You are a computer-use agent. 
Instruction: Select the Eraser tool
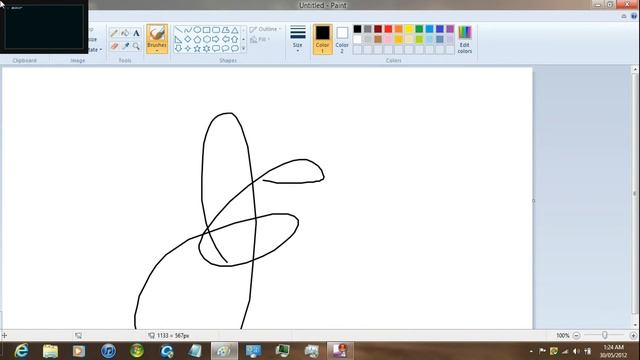coord(114,46)
